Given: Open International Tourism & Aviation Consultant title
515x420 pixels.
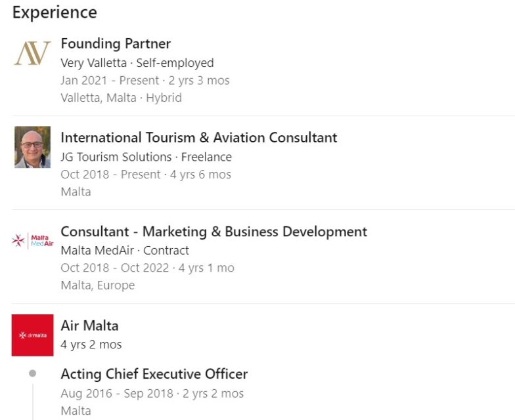Looking at the screenshot, I should coord(198,138).
